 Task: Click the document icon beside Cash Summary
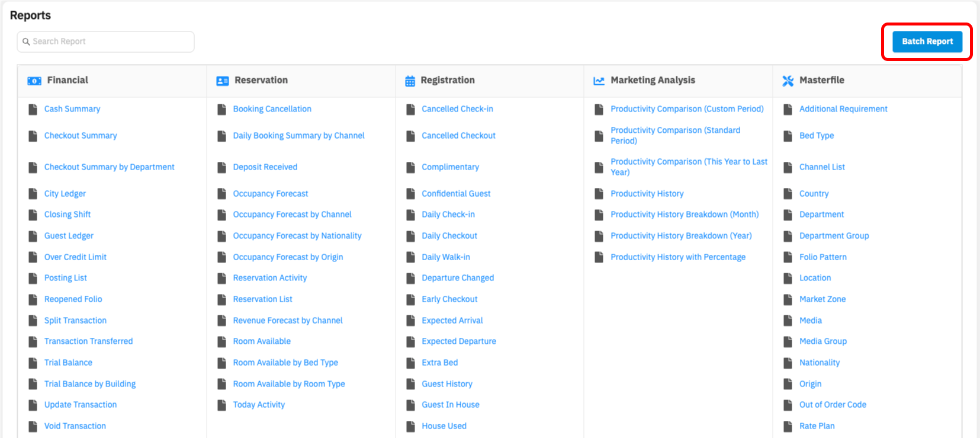[x=33, y=109]
